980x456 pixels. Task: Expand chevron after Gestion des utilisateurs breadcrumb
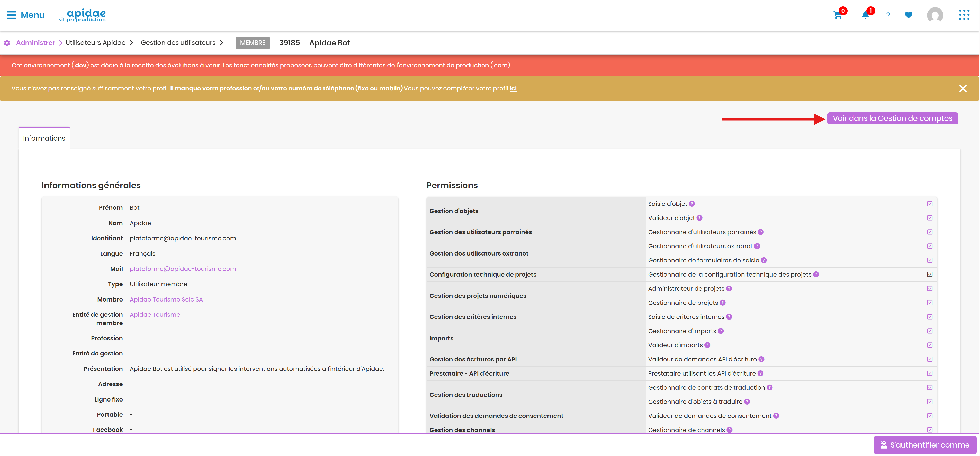221,43
